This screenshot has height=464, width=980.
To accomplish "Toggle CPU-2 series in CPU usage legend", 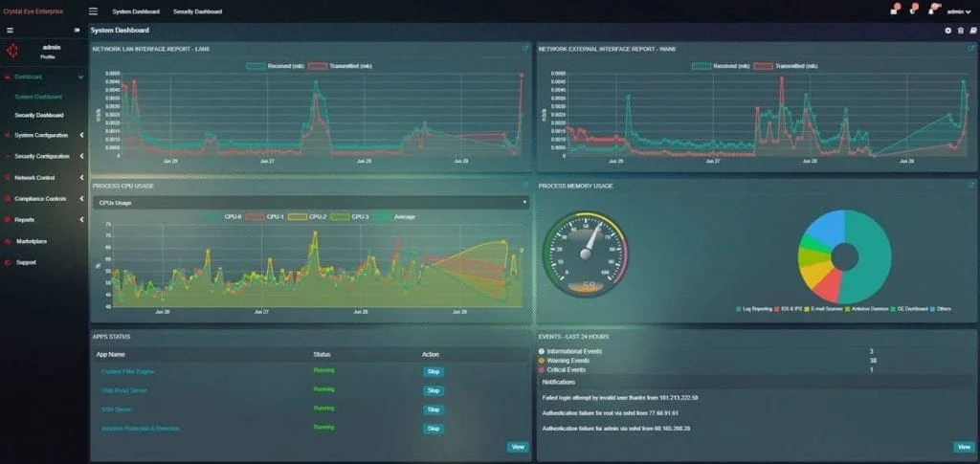I will [x=316, y=217].
